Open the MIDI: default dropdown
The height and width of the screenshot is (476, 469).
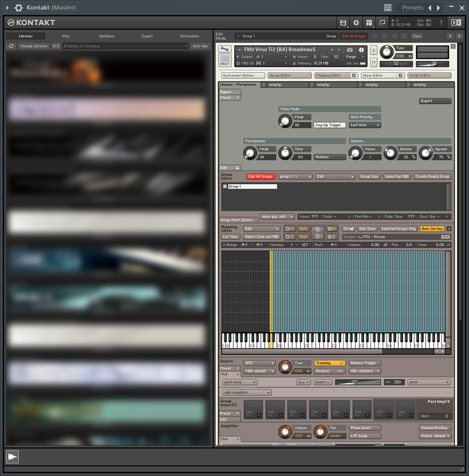point(259,371)
